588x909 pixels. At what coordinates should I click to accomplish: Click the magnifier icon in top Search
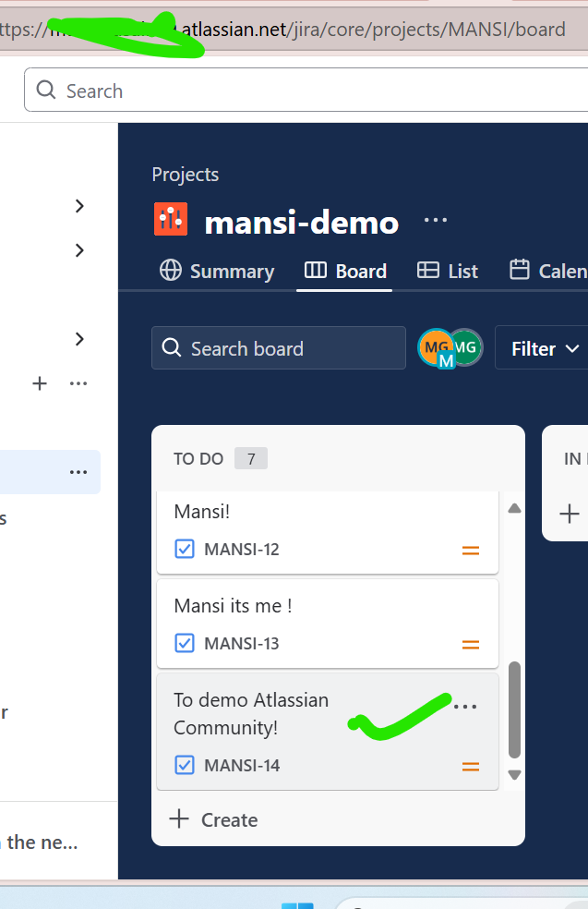46,90
